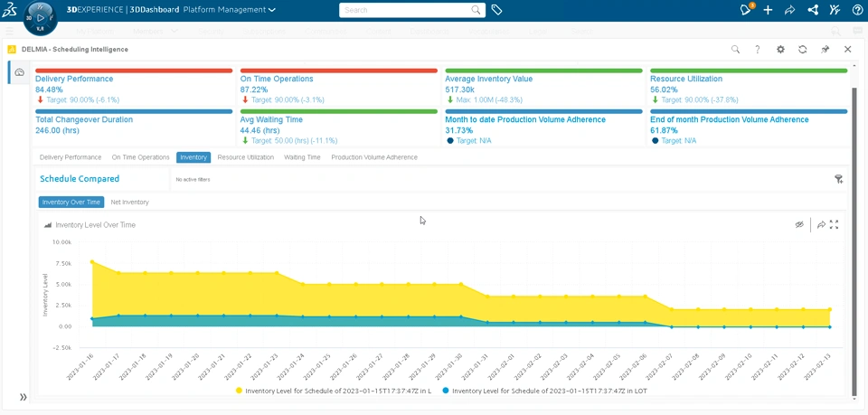Click the 'Target: 50.00 (hrs) (-11.1%)' text
Image resolution: width=868 pixels, height=415 pixels.
(294, 140)
